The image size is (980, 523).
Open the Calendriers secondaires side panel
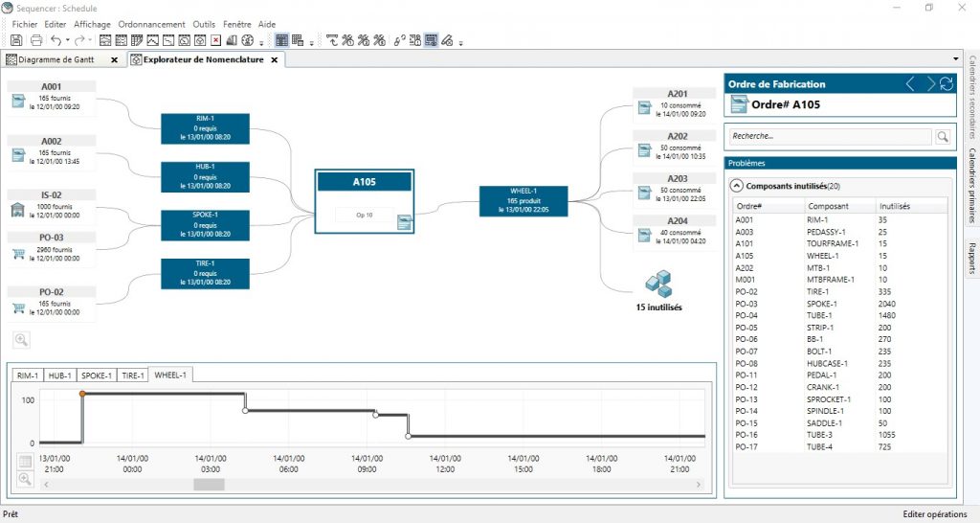pyautogui.click(x=972, y=97)
